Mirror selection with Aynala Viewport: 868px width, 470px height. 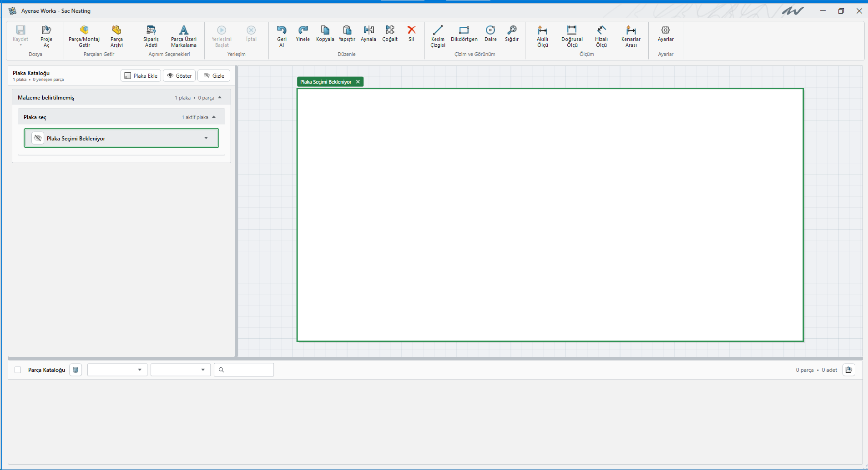pyautogui.click(x=368, y=33)
